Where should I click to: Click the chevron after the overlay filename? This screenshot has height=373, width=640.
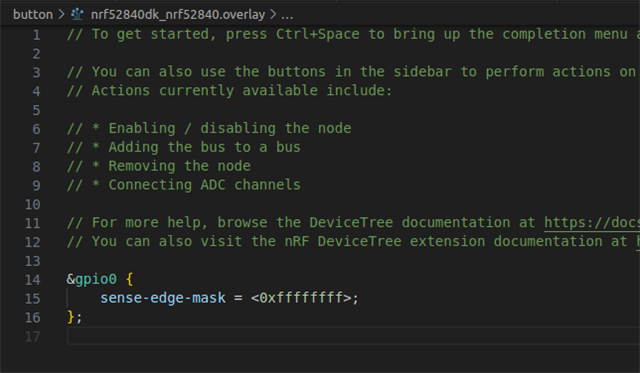[273, 15]
